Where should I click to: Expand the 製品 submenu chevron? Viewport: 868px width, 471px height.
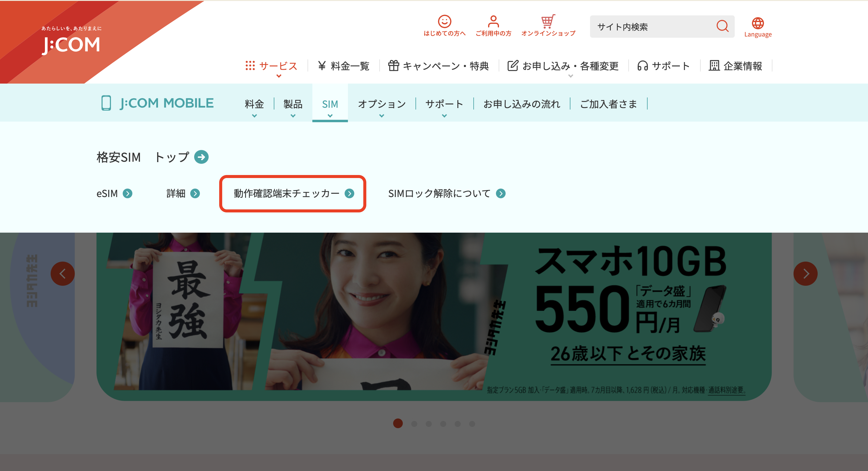[293, 116]
